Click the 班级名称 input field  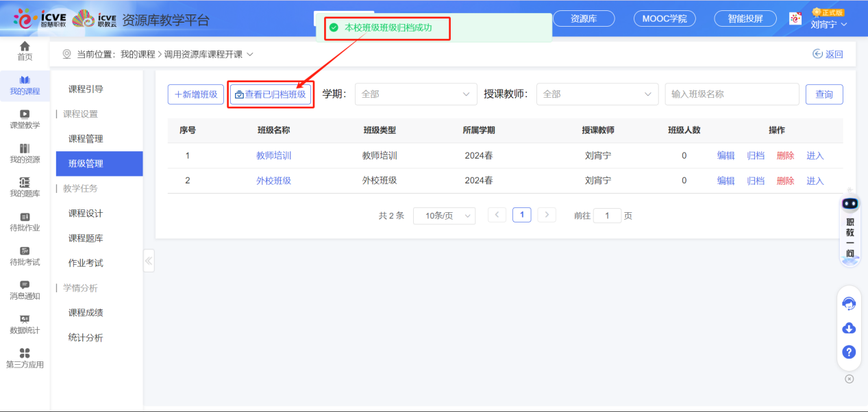[x=731, y=94]
